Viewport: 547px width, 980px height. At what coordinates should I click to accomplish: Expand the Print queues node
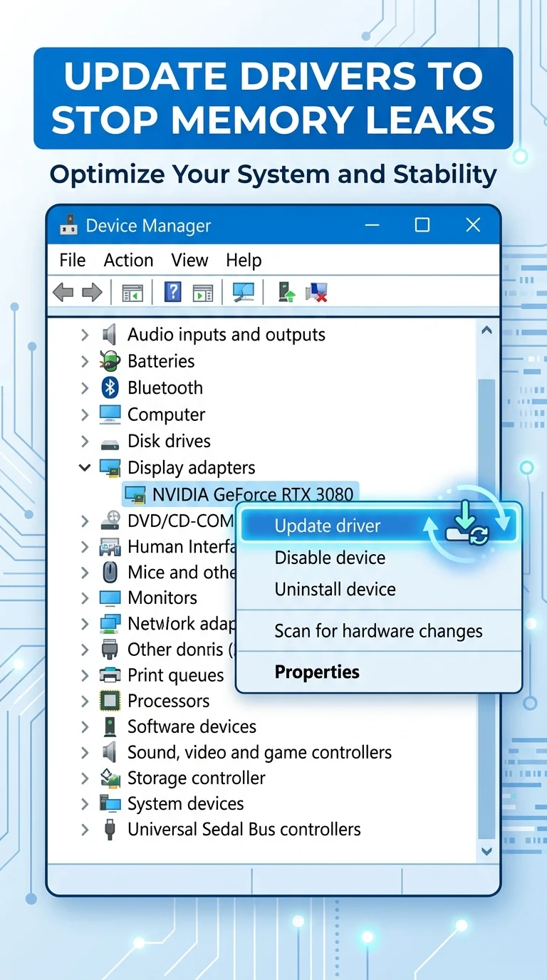[85, 675]
